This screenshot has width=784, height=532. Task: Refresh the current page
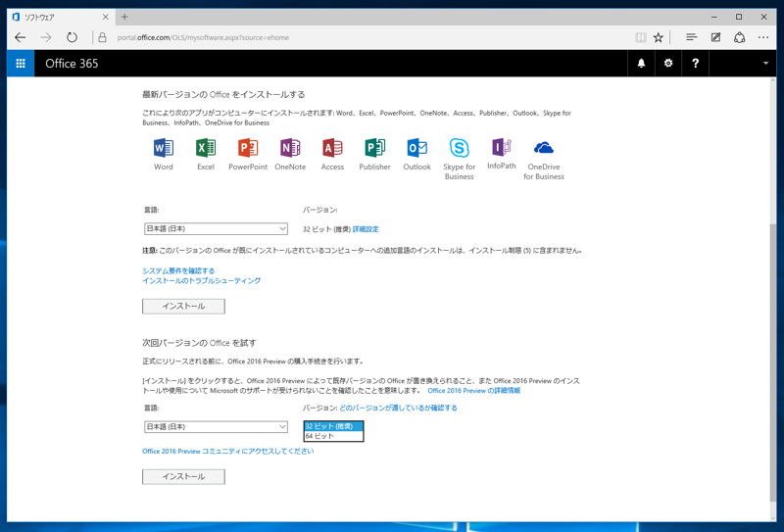[x=72, y=37]
